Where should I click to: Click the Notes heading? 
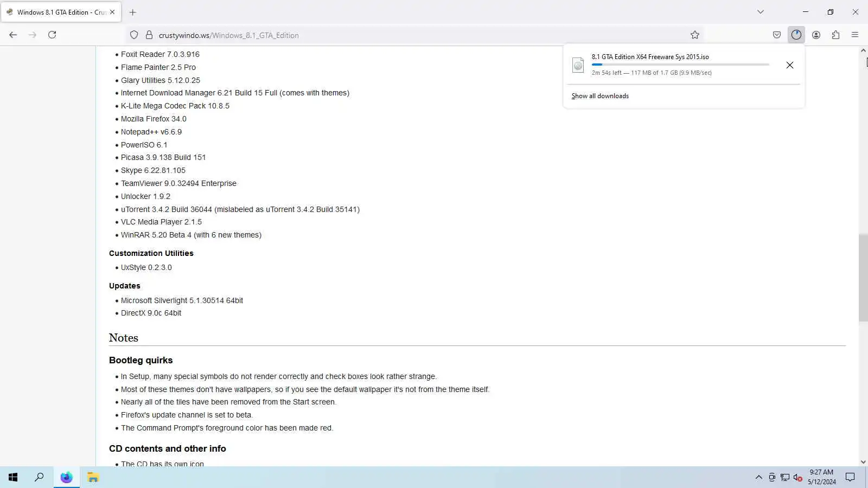coord(124,338)
